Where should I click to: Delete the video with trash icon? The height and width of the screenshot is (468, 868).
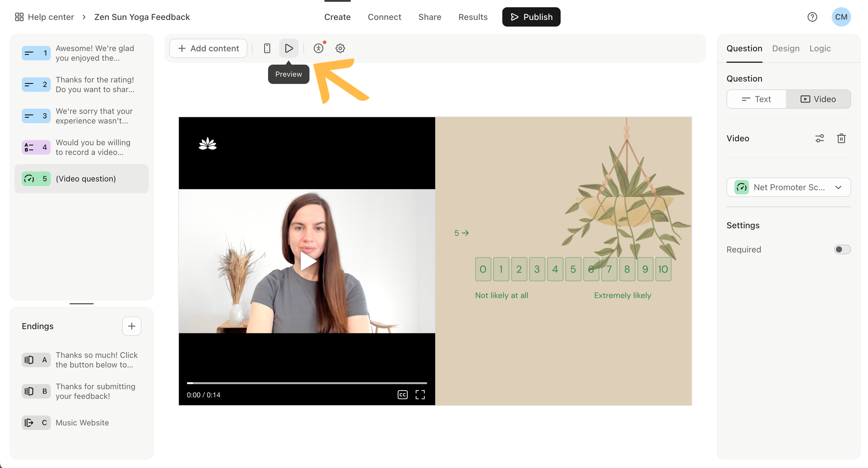pyautogui.click(x=841, y=138)
